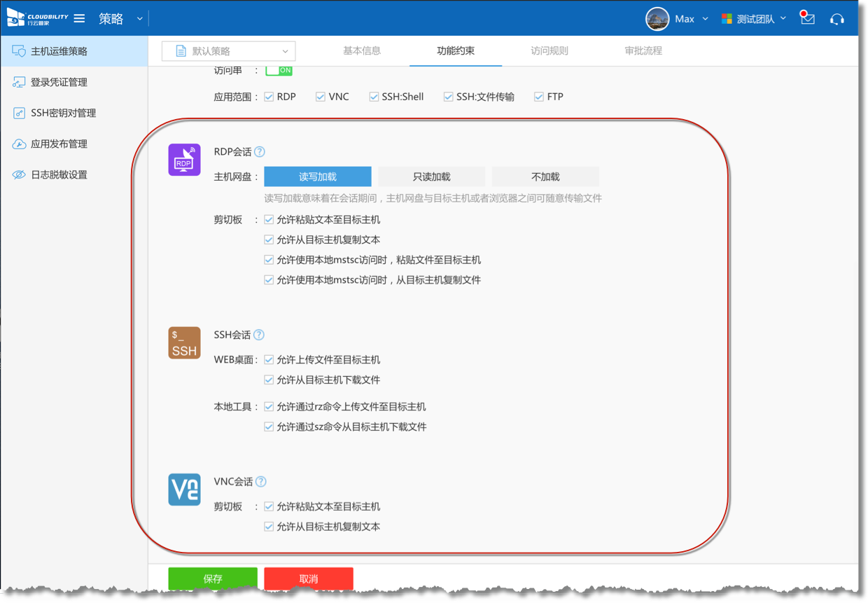This screenshot has width=868, height=603.
Task: Open the 审批流程 tab
Action: tap(643, 50)
